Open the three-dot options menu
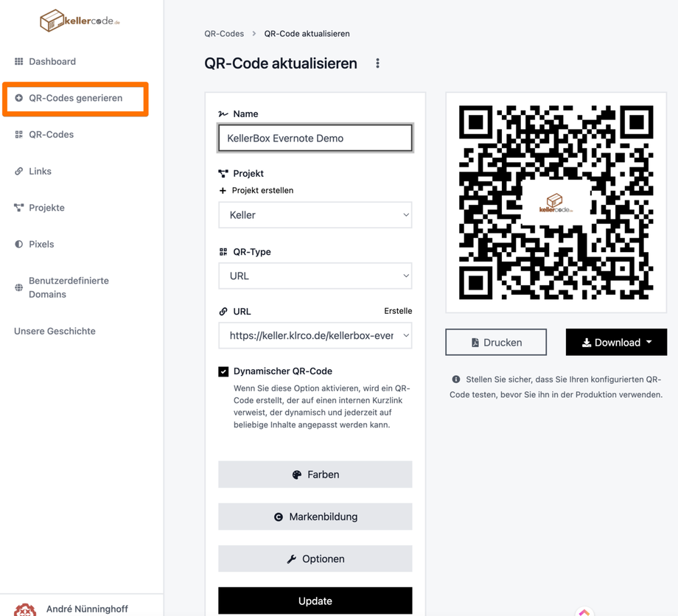The image size is (678, 616). [x=377, y=63]
